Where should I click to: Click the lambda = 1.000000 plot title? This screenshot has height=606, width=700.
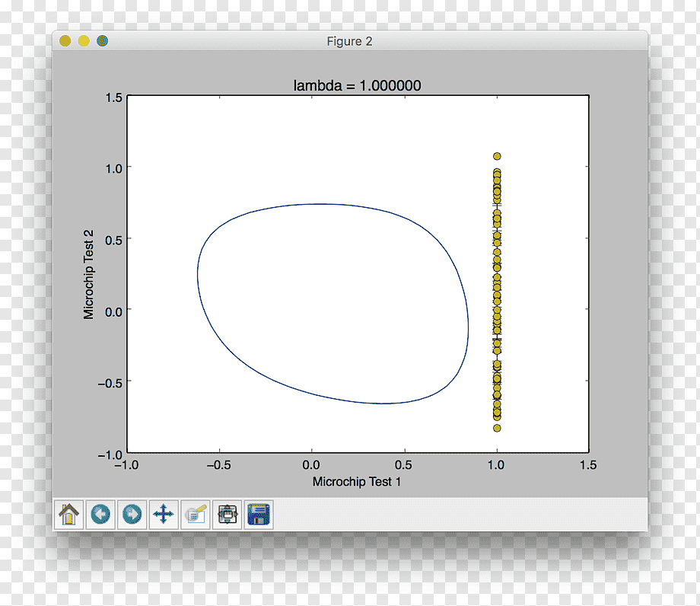pyautogui.click(x=357, y=85)
